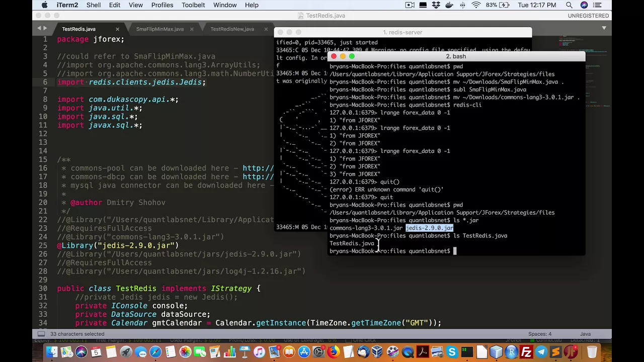Image resolution: width=644 pixels, height=362 pixels.
Task: Open Firefox from the Dock
Action: pos(334,352)
